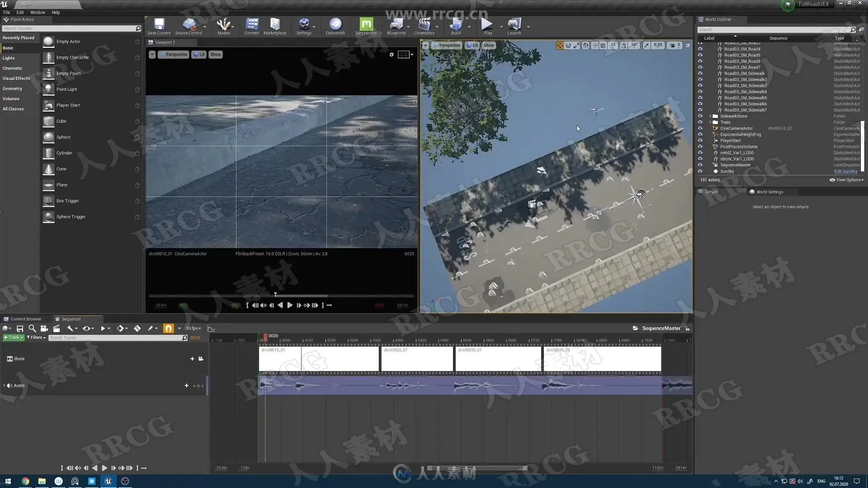The height and width of the screenshot is (488, 868).
Task: Click the Save Current toolbar icon
Action: [159, 25]
